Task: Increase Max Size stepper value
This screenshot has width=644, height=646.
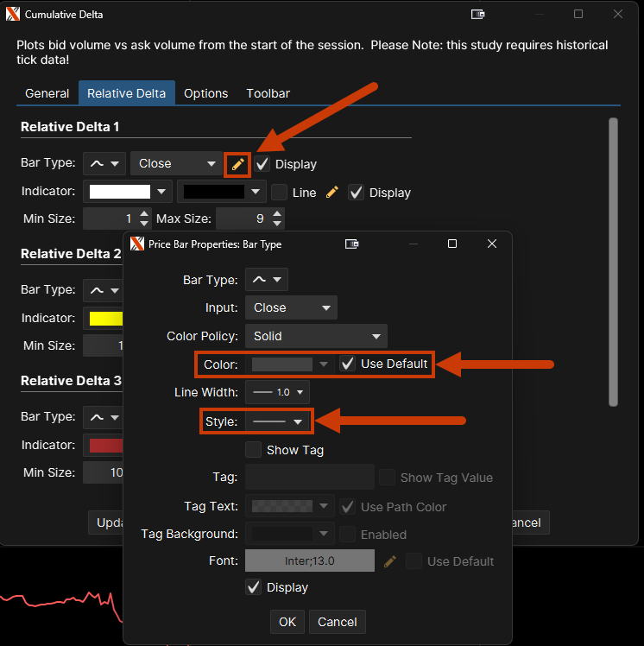Action: click(x=277, y=213)
